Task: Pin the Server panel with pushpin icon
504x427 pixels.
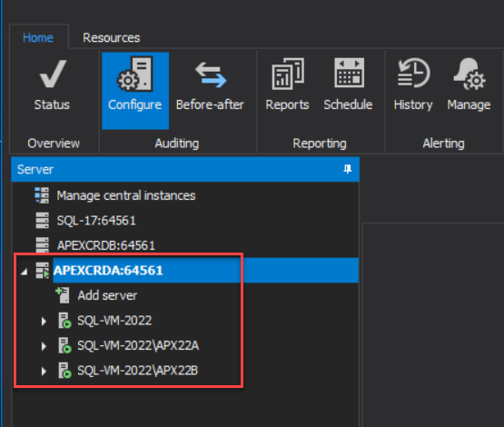Action: pyautogui.click(x=348, y=169)
